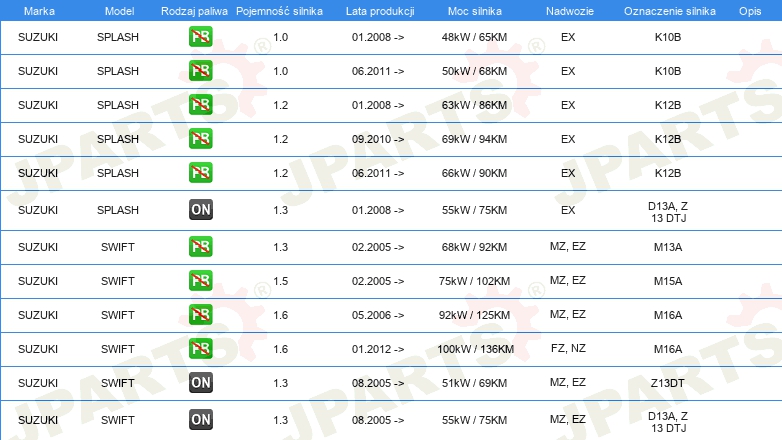Click petrol icon in SWIFT M13A row
Image resolution: width=782 pixels, height=440 pixels.
tap(200, 247)
